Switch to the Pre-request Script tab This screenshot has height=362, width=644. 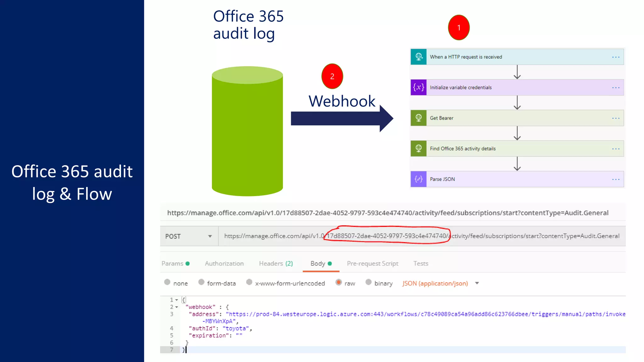tap(373, 263)
